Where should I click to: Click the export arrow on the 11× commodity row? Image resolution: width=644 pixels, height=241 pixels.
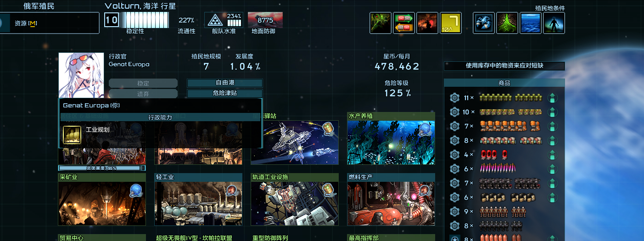[x=553, y=98]
